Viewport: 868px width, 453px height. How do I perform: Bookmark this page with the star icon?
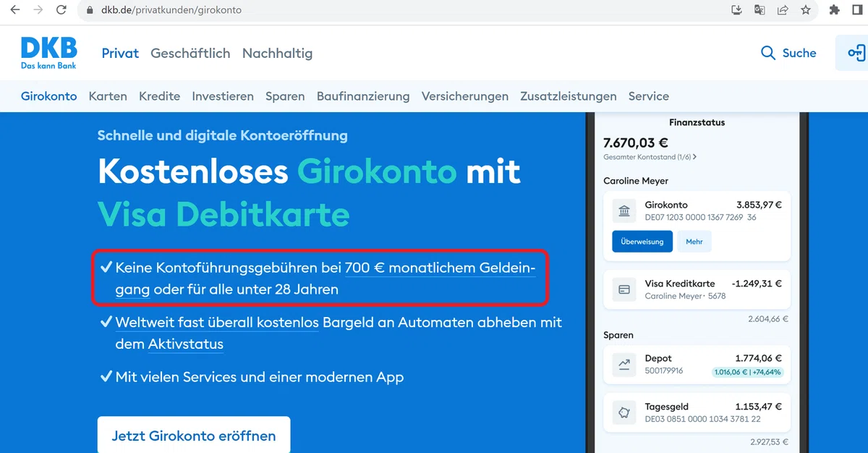805,10
